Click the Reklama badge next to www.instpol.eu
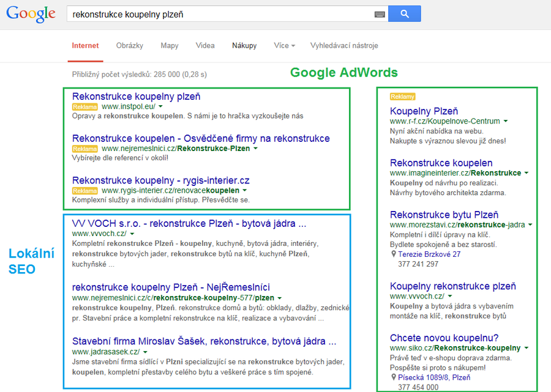 pyautogui.click(x=84, y=106)
